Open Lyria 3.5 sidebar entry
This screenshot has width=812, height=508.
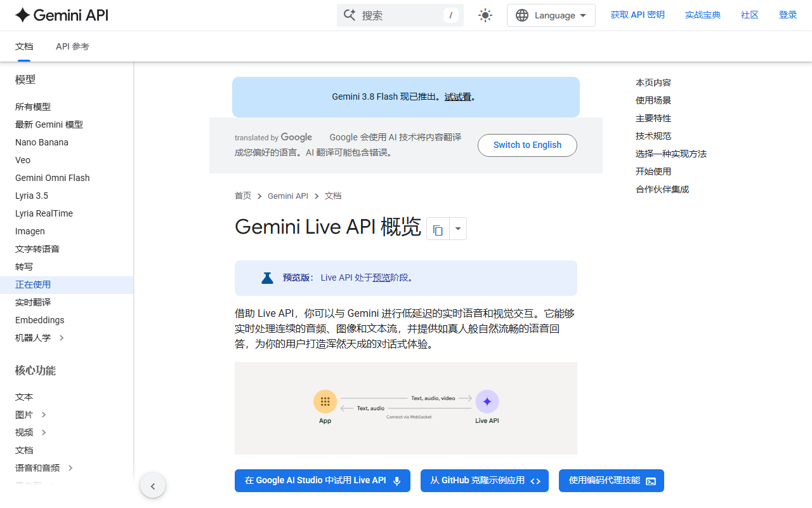click(32, 196)
